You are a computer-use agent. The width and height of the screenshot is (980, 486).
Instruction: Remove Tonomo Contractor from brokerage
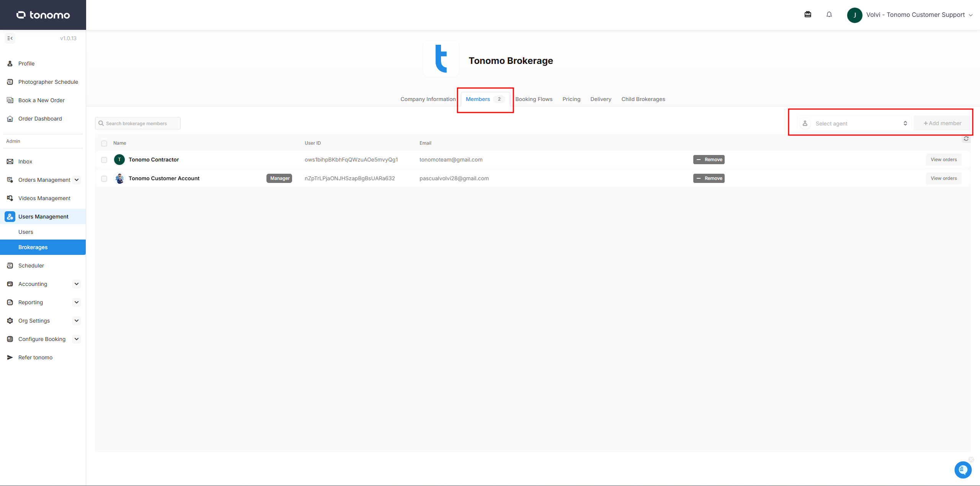pos(709,160)
